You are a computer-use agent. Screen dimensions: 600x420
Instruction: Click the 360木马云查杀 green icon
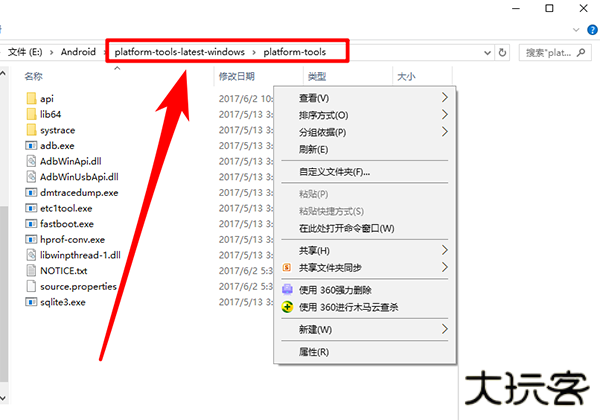tap(288, 307)
